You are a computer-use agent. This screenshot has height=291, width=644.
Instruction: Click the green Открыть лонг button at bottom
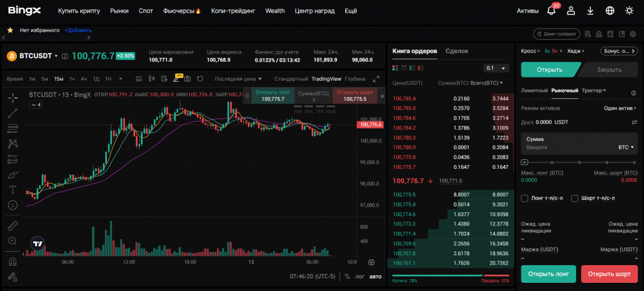548,274
